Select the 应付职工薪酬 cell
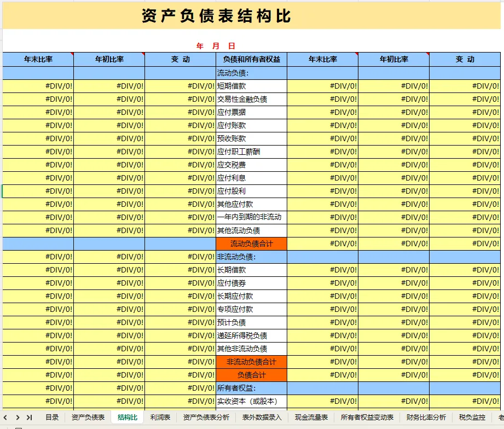The image size is (504, 429). pyautogui.click(x=251, y=152)
